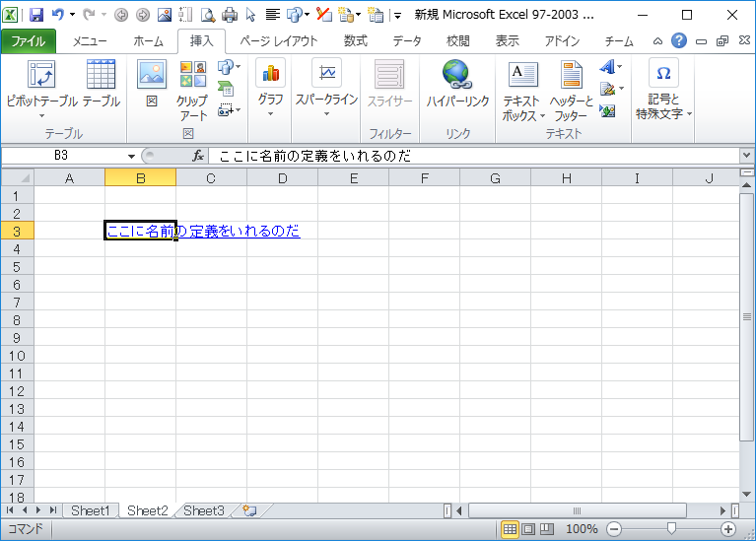Switch to the ページ レイアウト tab

point(279,41)
